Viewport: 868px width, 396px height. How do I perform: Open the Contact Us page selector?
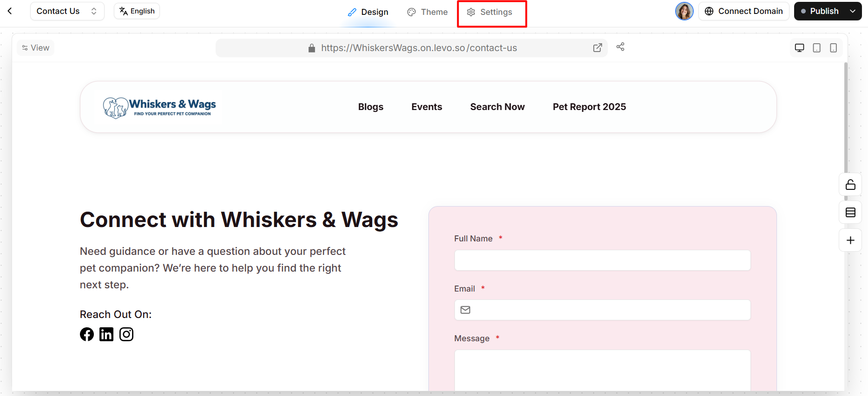pyautogui.click(x=67, y=11)
